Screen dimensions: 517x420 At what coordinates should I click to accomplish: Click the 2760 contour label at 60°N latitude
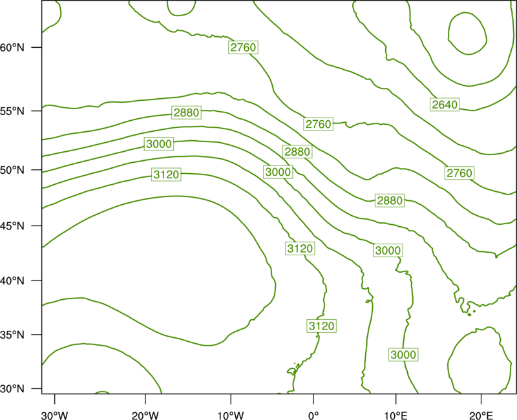point(243,47)
